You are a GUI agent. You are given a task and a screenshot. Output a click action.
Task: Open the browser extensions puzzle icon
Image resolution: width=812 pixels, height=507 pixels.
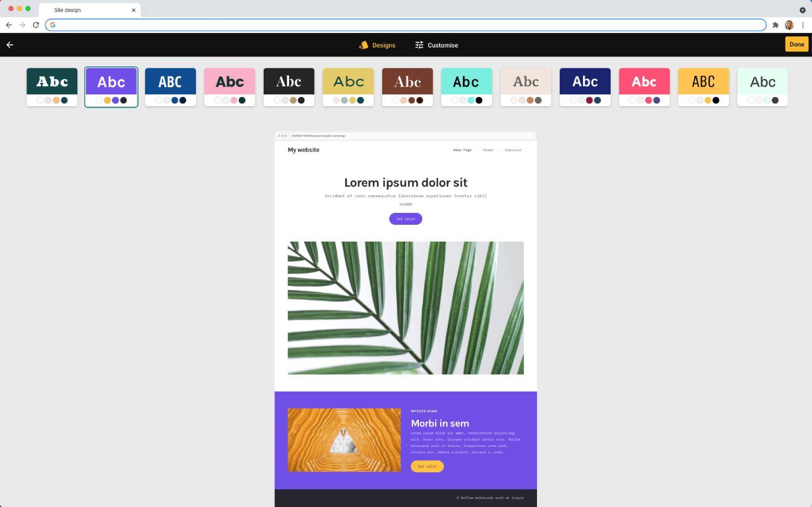[x=775, y=25]
